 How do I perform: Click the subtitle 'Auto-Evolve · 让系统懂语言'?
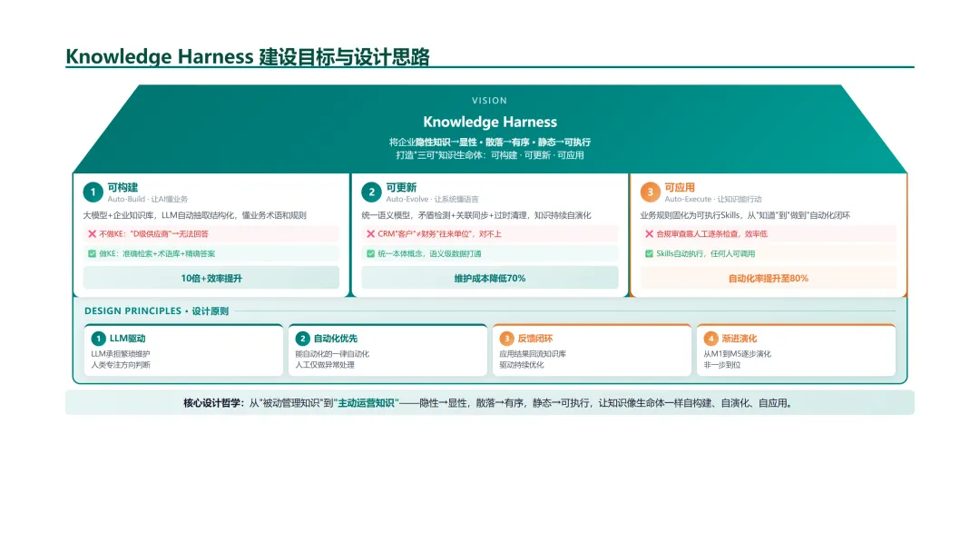433,200
